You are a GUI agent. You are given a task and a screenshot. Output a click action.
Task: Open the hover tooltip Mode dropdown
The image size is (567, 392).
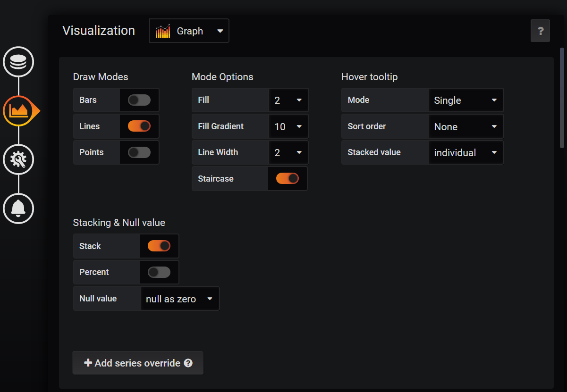(x=465, y=100)
